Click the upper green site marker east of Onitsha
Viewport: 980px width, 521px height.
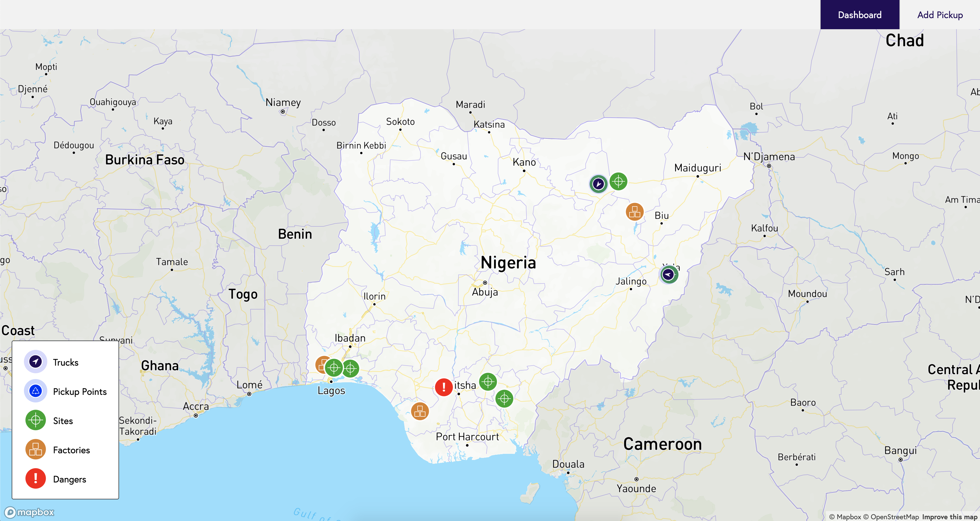point(488,381)
